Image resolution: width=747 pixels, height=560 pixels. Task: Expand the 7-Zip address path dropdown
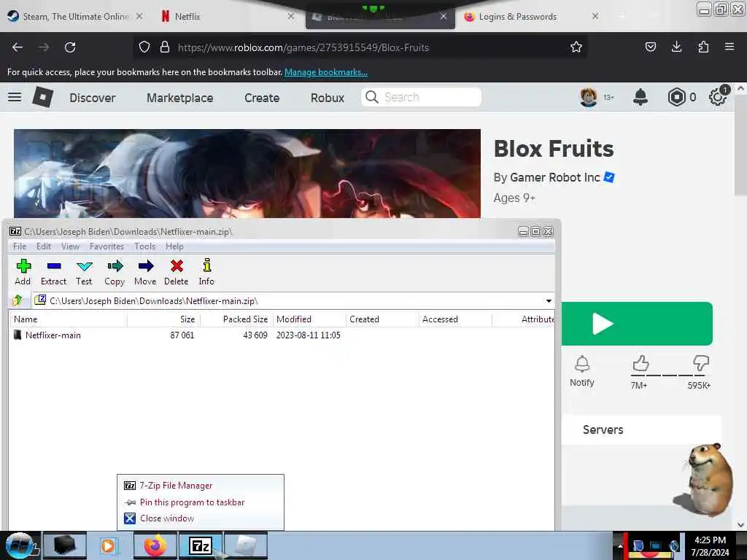tap(549, 301)
